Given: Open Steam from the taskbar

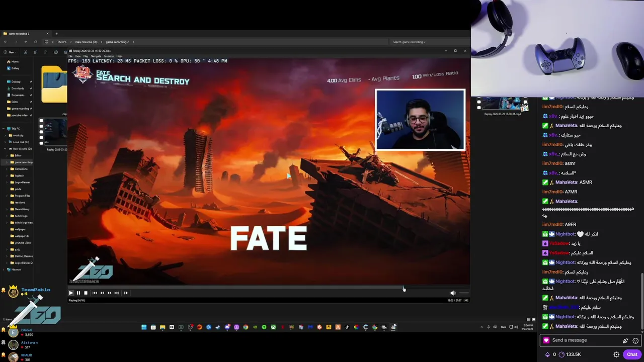Looking at the screenshot, I should tap(218, 327).
